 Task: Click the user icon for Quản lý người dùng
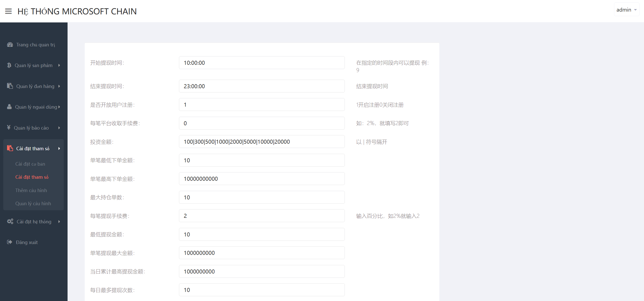[x=9, y=107]
